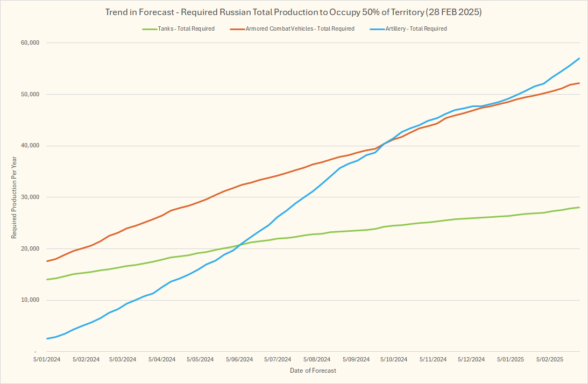Click the chart title text
Viewport: 588px width, 384px height.
point(293,12)
